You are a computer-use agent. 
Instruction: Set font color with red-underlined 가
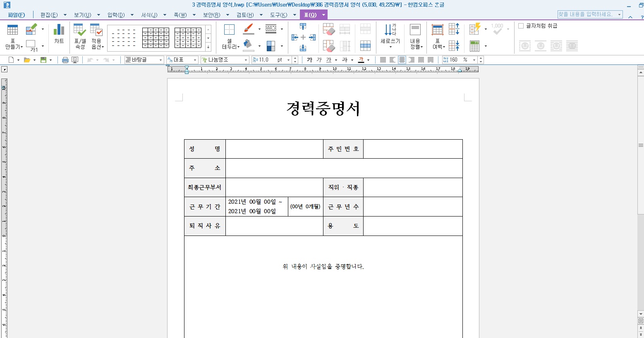click(x=361, y=60)
